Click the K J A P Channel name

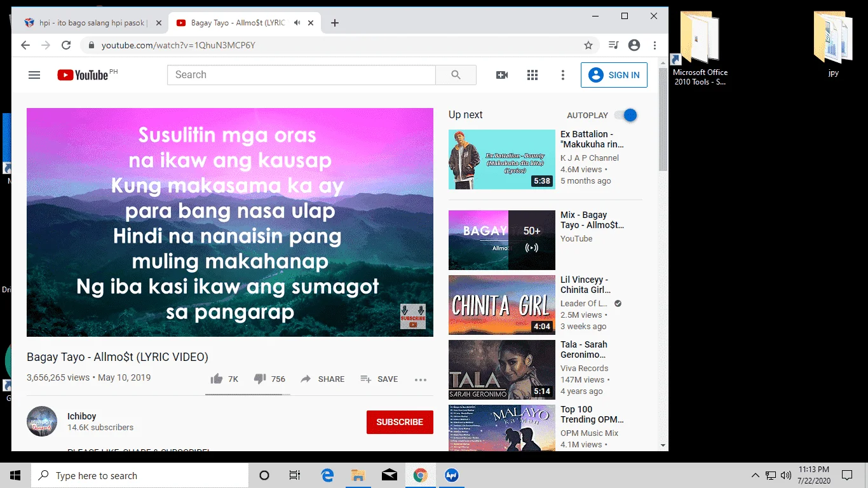(590, 158)
